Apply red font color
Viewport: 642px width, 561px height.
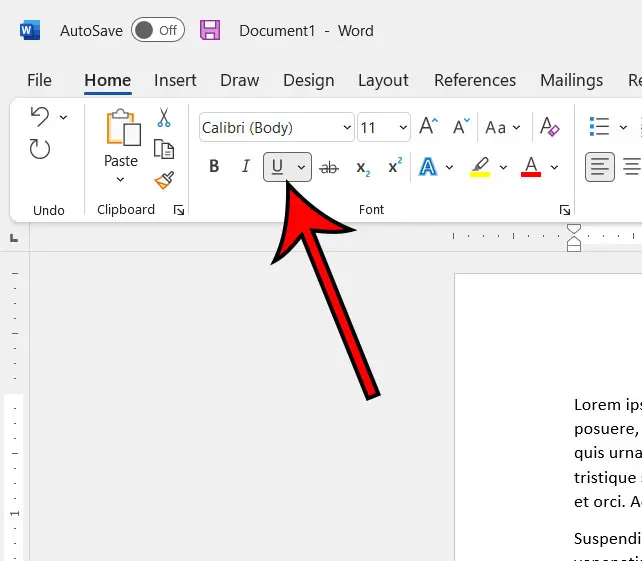[x=531, y=167]
